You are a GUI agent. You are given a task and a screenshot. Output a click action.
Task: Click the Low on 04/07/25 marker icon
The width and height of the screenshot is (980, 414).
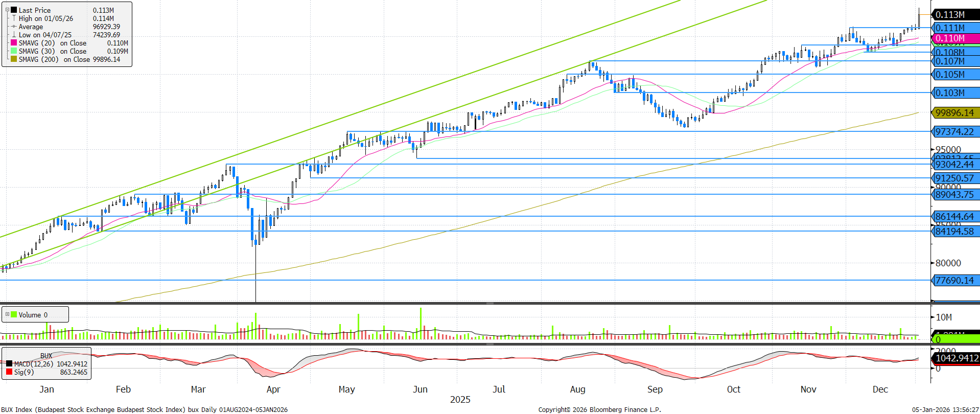click(x=14, y=35)
